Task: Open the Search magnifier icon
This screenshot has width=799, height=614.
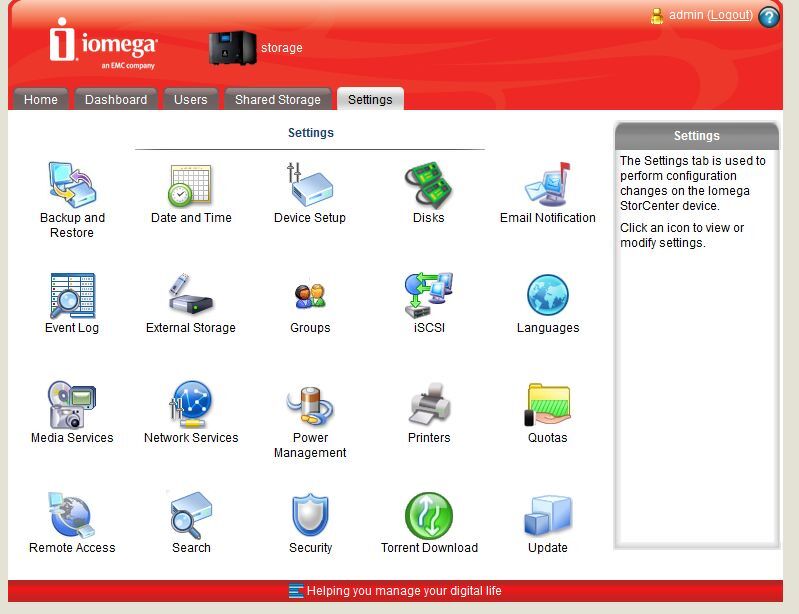Action: coord(191,515)
